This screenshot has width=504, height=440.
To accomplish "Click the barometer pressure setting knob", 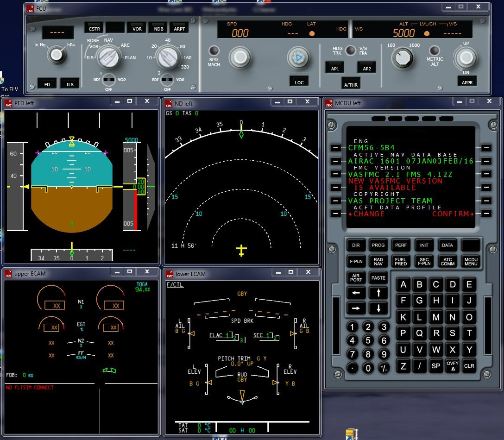I will tap(57, 55).
